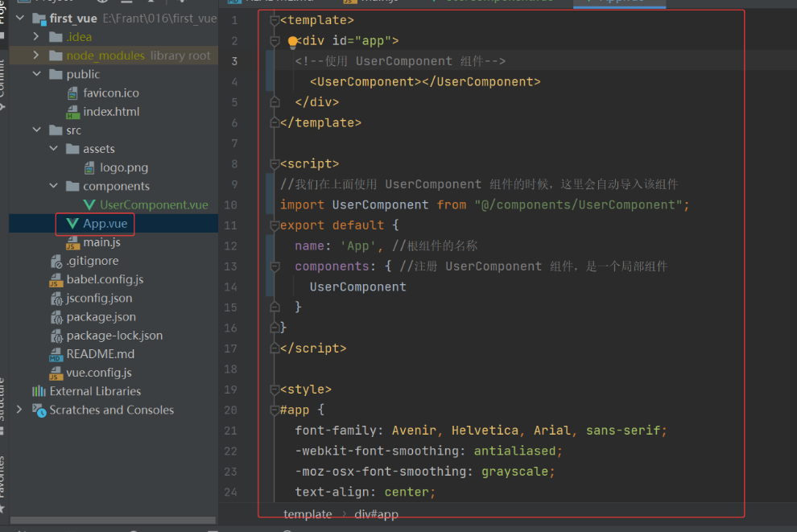Collapse the assets folder chevron

click(x=53, y=148)
